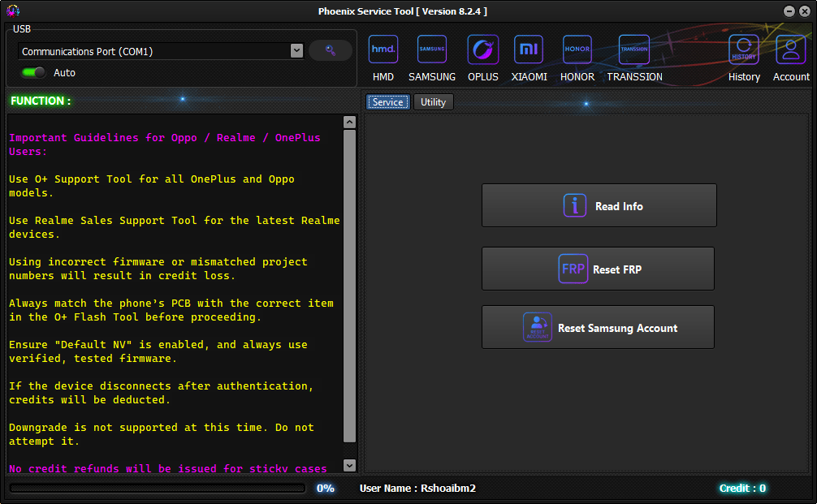Click the Read Info button
The width and height of the screenshot is (817, 504).
coord(599,205)
